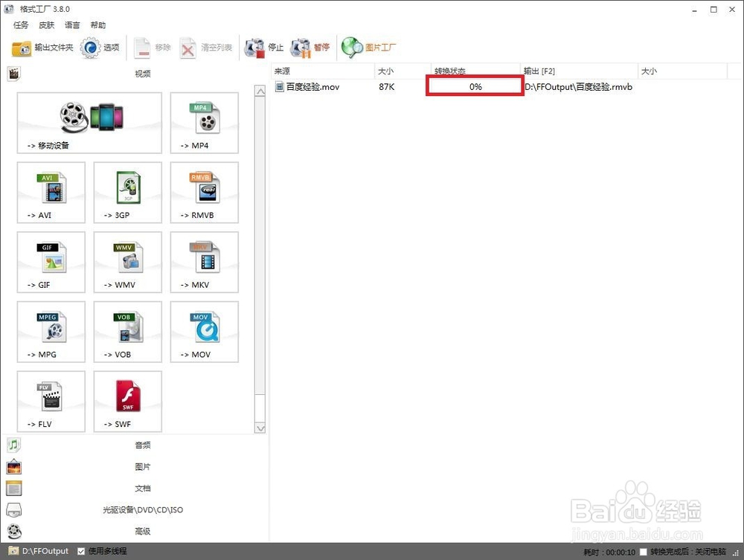Toggle 使用多线程 multithreading checkbox

pos(81,552)
